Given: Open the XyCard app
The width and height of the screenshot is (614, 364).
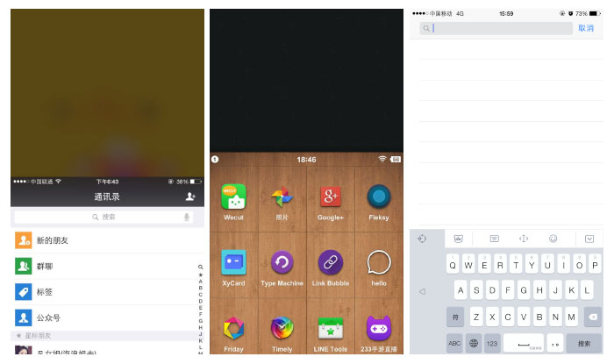Looking at the screenshot, I should (233, 262).
